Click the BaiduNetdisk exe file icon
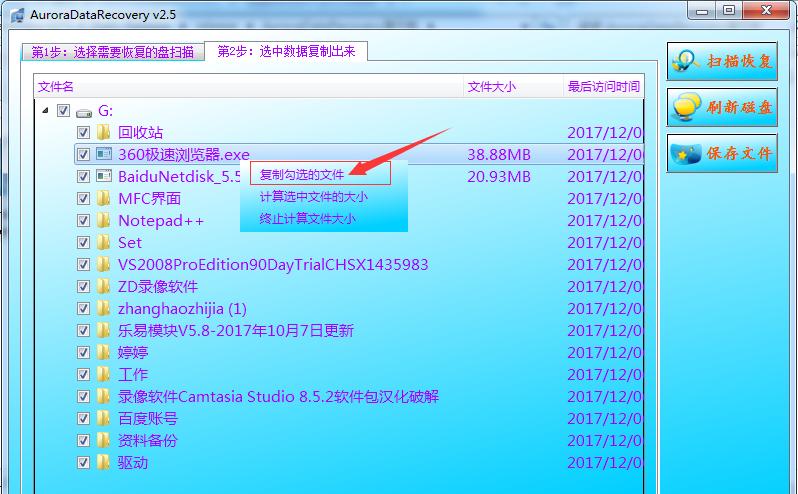This screenshot has width=798, height=494. pos(104,176)
